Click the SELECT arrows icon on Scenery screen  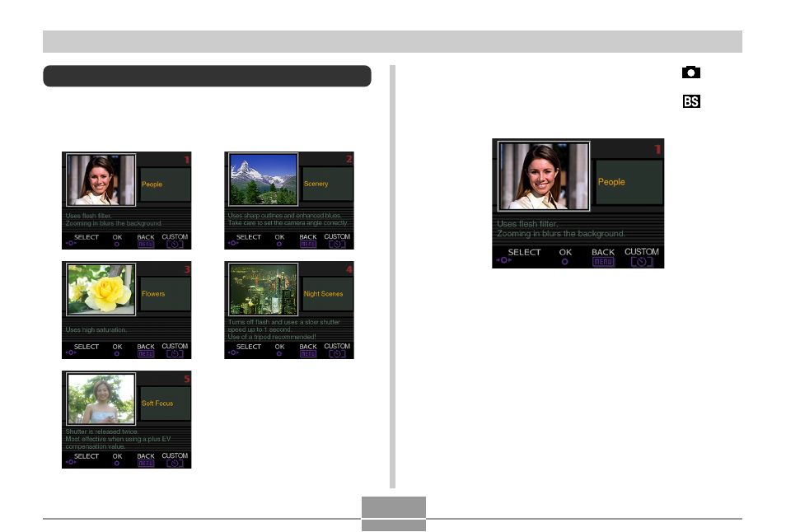[x=233, y=244]
